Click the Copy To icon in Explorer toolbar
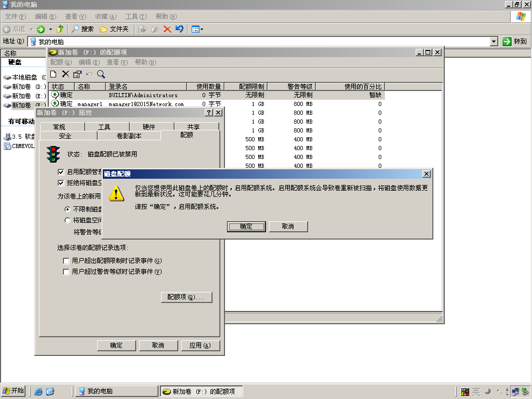This screenshot has width=532, height=399. click(x=155, y=29)
